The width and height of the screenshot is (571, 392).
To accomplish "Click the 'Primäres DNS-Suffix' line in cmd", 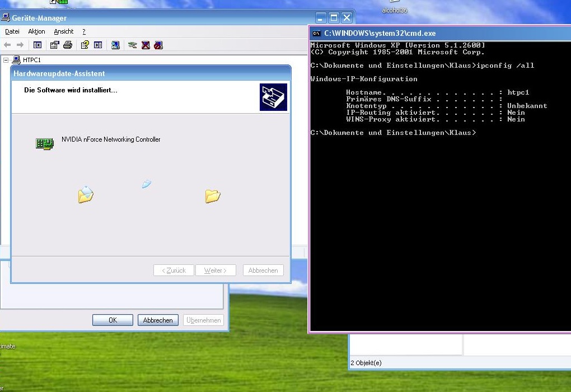I will (424, 99).
